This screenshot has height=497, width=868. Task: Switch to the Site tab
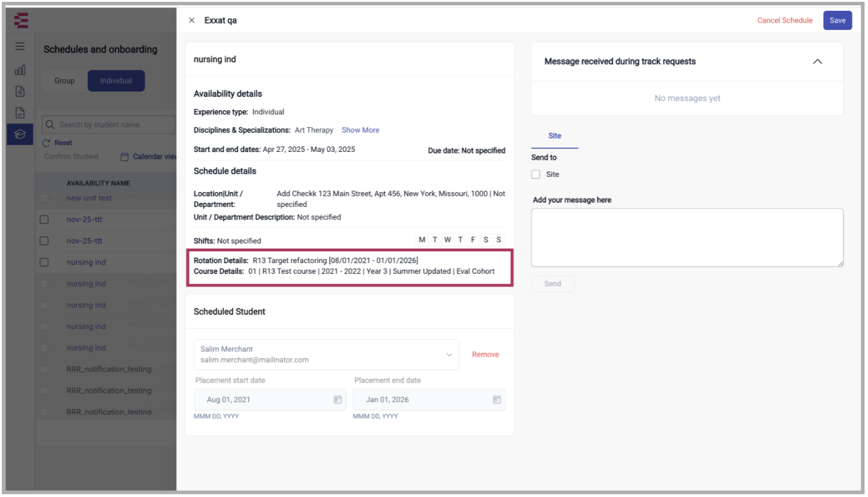(x=555, y=136)
